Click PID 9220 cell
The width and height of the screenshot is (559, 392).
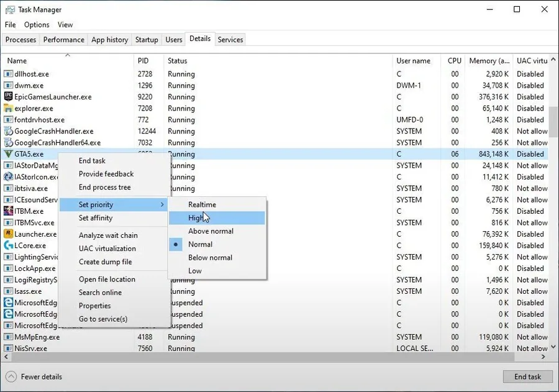(x=145, y=97)
